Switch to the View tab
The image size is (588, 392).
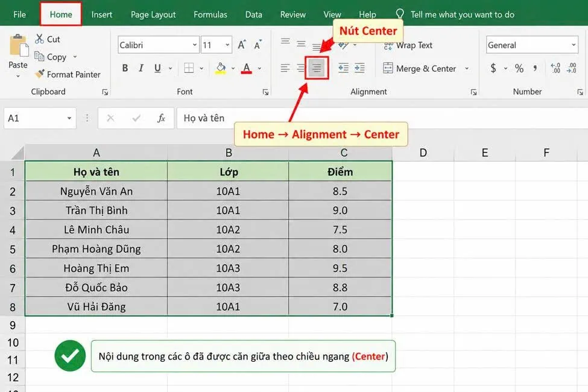pyautogui.click(x=332, y=14)
